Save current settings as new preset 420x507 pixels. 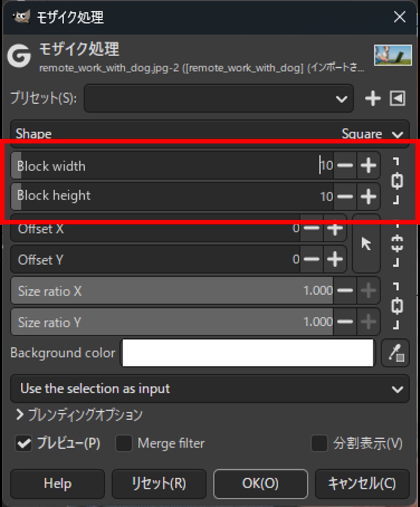373,98
